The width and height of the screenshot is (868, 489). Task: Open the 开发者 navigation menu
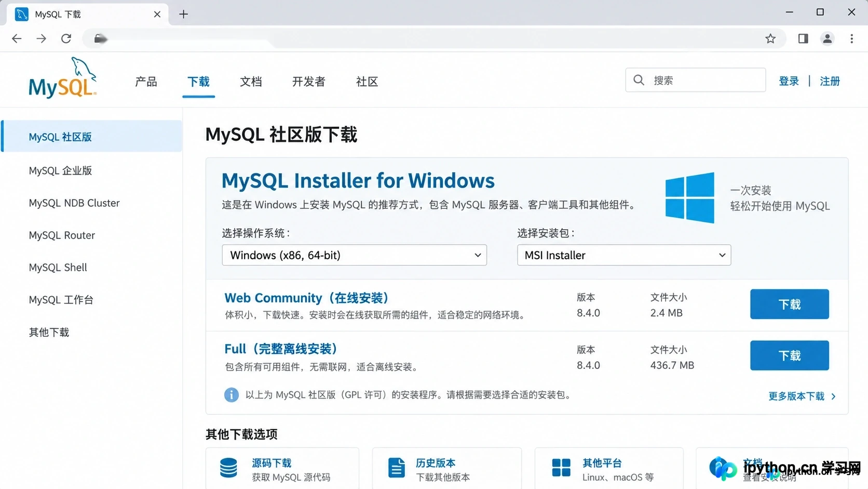point(309,82)
